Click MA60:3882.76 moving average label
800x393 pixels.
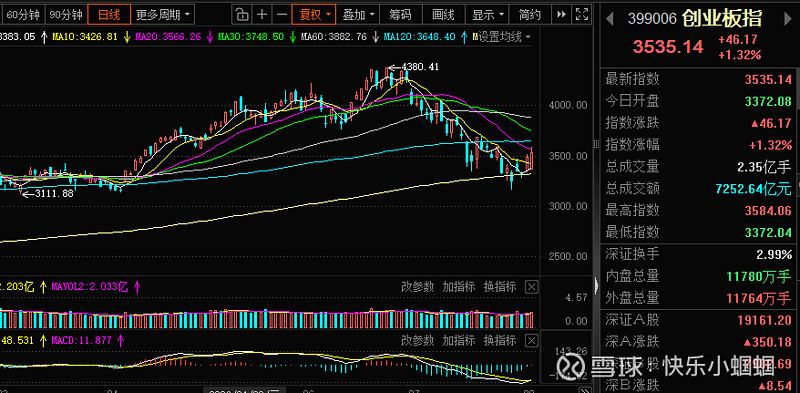pyautogui.click(x=334, y=37)
